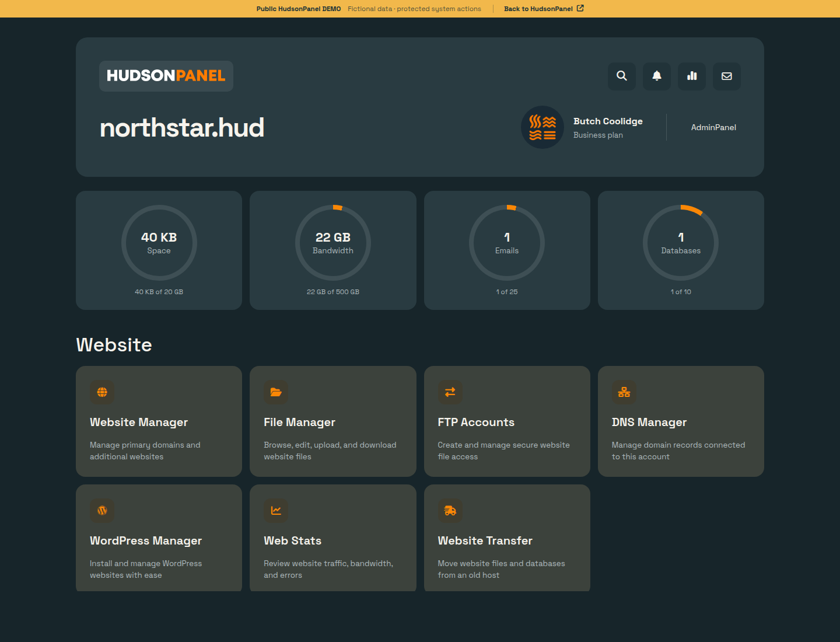Viewport: 840px width, 642px height.
Task: Open the File Manager card title
Action: click(299, 422)
